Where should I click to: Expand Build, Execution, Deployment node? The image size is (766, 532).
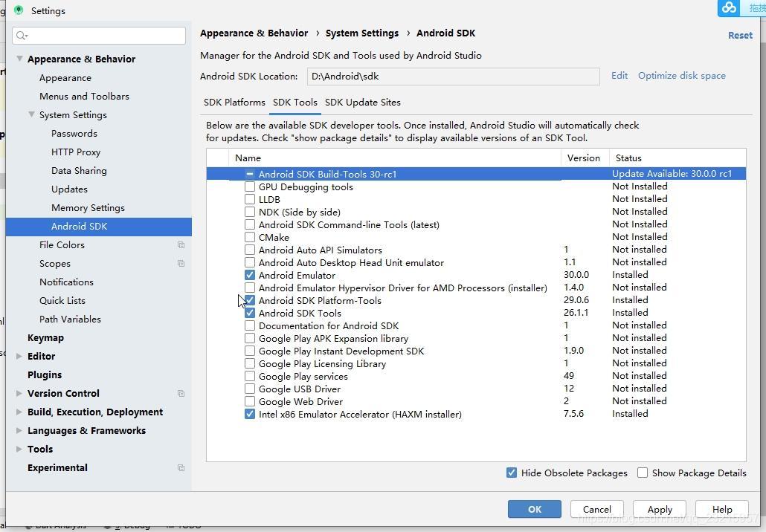(x=19, y=412)
